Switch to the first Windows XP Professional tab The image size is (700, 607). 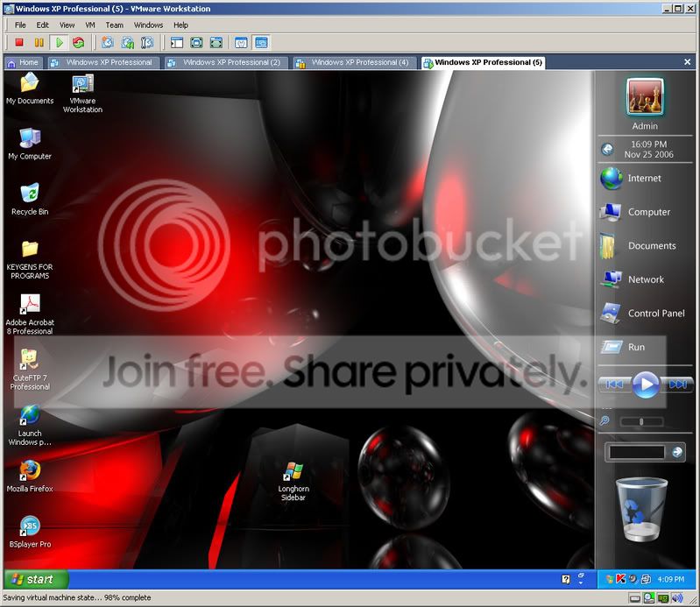coord(103,62)
